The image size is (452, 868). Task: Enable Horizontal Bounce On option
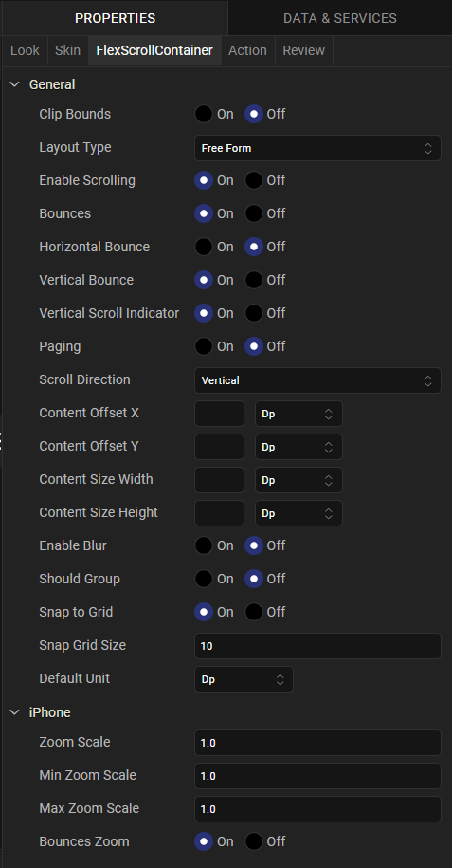coord(204,247)
